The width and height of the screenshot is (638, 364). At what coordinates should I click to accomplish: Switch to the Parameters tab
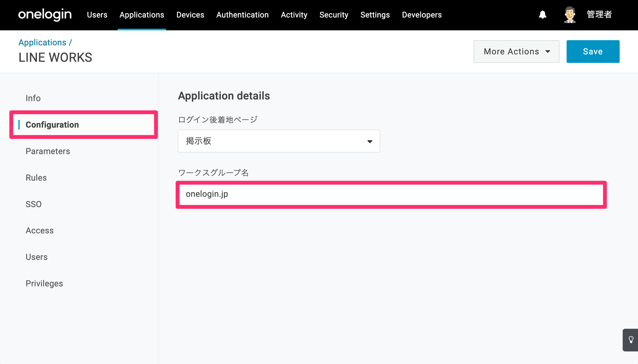tap(48, 151)
